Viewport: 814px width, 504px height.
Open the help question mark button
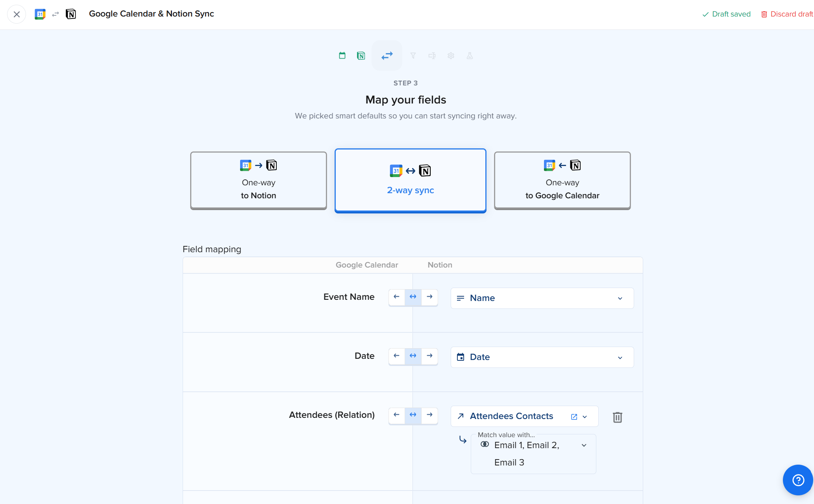(798, 480)
